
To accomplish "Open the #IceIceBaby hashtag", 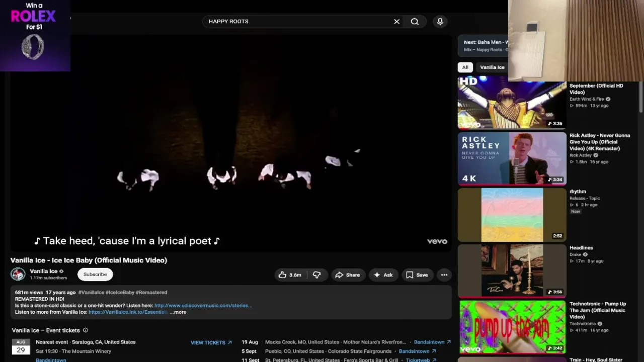I will (x=119, y=293).
